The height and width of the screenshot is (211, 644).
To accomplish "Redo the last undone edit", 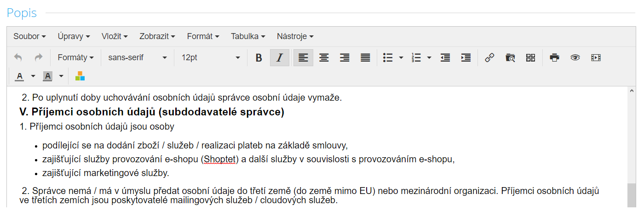I will click(x=39, y=57).
